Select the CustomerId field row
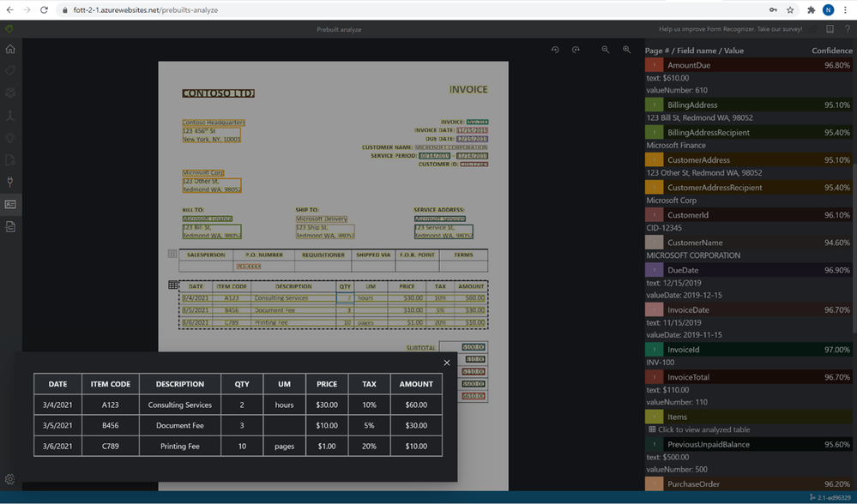 (x=749, y=215)
